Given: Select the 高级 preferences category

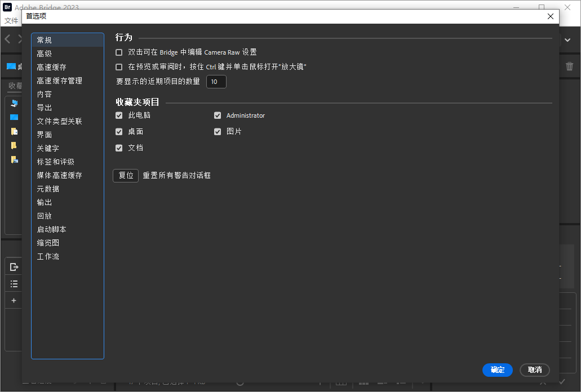Looking at the screenshot, I should (45, 54).
